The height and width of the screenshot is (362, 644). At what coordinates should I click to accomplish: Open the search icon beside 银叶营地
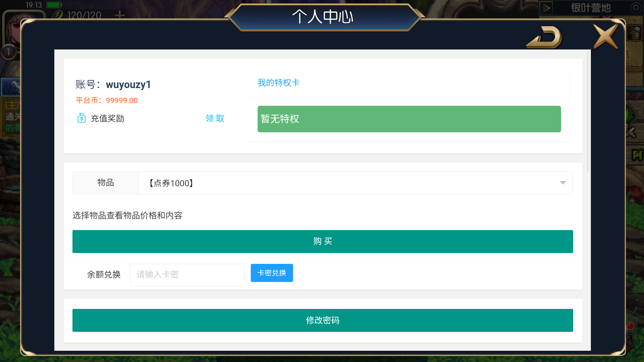[636, 8]
